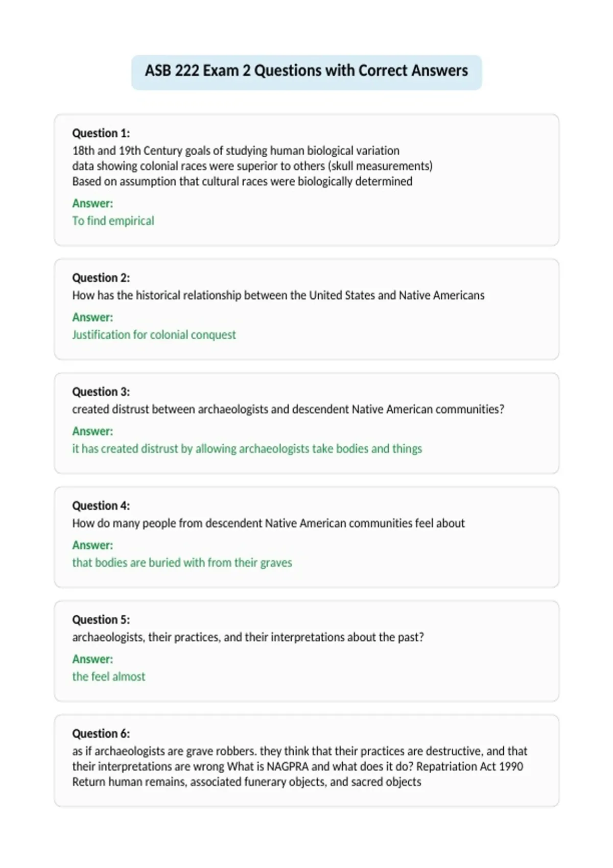Click the Question 5 heading
Image resolution: width=613 pixels, height=868 pixels.
click(x=101, y=619)
